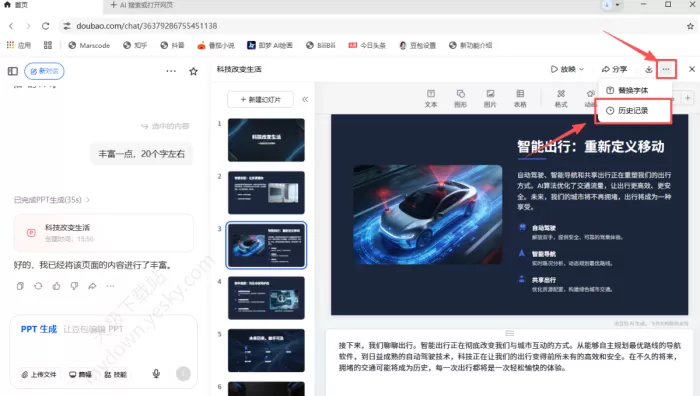Open the 应用 apps bookmark

(x=19, y=45)
